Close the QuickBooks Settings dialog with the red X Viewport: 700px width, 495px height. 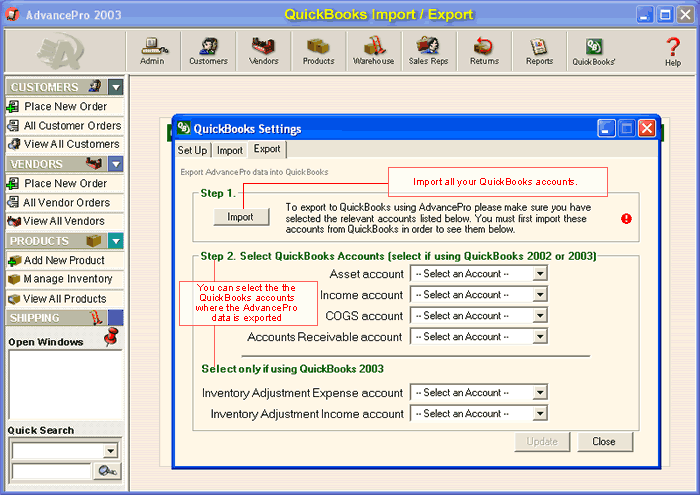[646, 128]
